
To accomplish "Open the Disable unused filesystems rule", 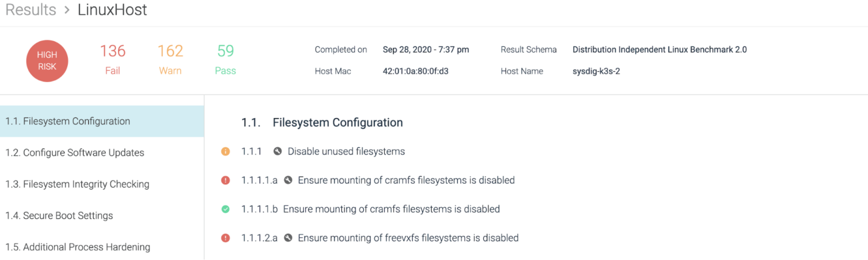I will point(346,151).
